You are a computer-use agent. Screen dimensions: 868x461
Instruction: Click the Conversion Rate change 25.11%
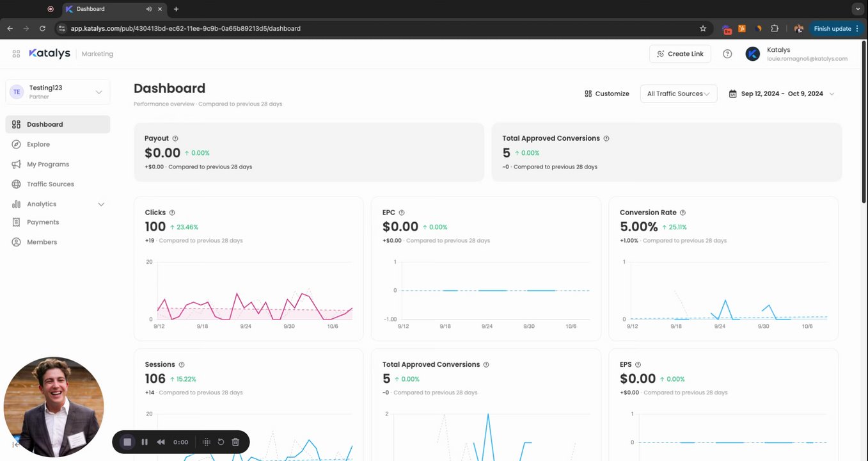pos(674,227)
